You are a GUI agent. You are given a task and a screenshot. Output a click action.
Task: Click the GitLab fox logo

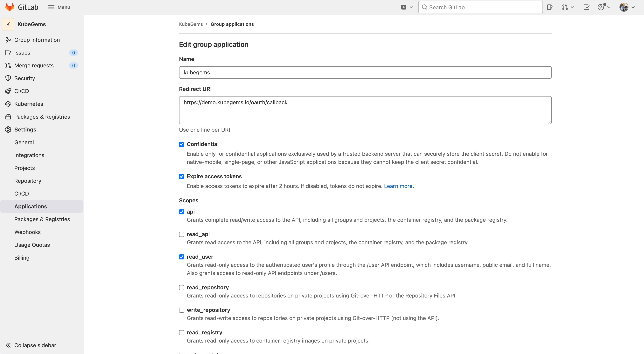tap(10, 7)
